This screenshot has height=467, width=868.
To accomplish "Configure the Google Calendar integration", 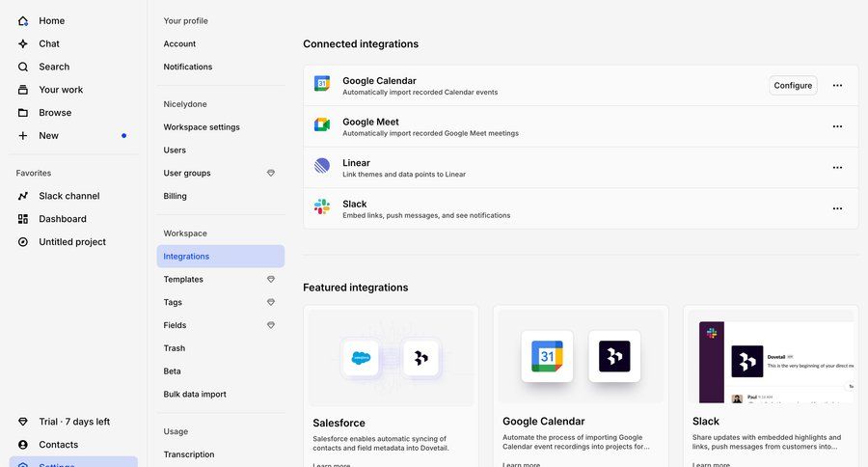I will pos(793,85).
